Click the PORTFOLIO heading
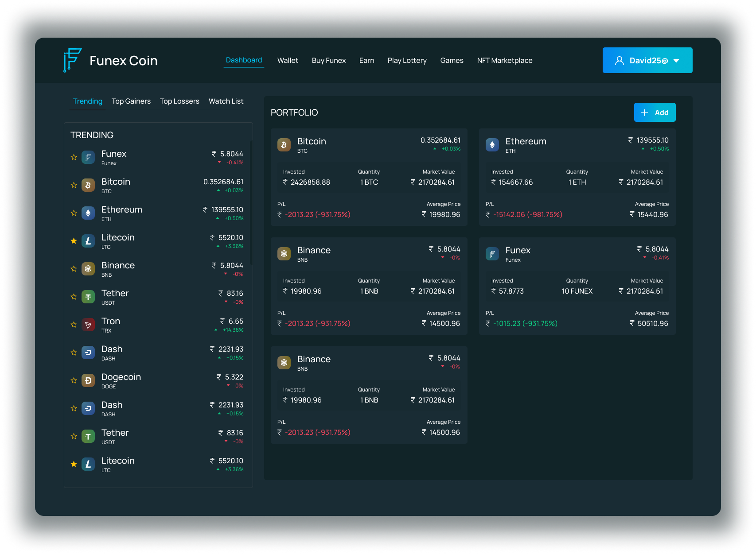This screenshot has width=756, height=554. coord(294,112)
